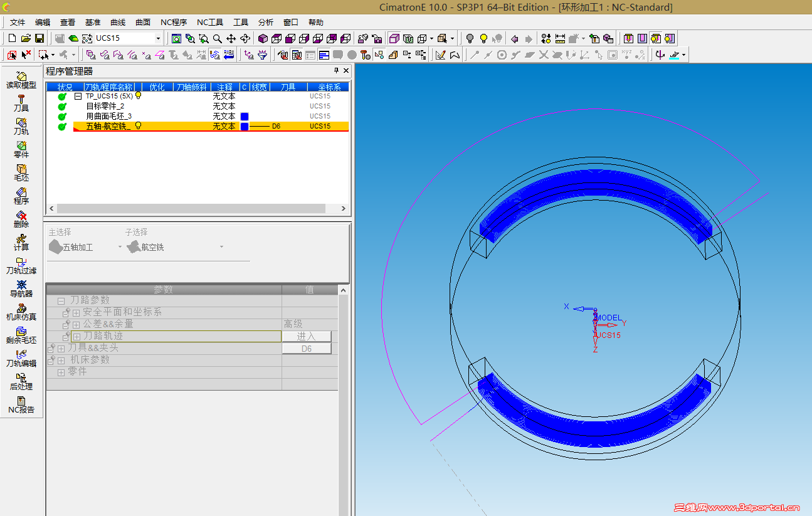The width and height of the screenshot is (812, 516).
Task: Click the 程序 sidebar icon
Action: 21,196
